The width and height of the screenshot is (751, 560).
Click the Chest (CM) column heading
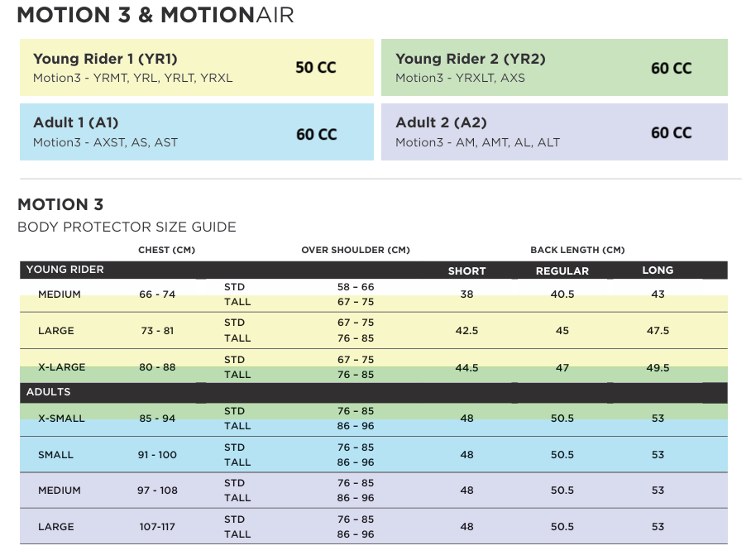coord(166,250)
